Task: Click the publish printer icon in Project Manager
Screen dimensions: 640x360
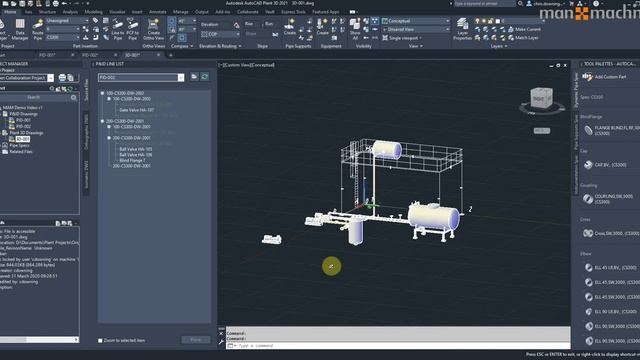Action: coord(62,78)
